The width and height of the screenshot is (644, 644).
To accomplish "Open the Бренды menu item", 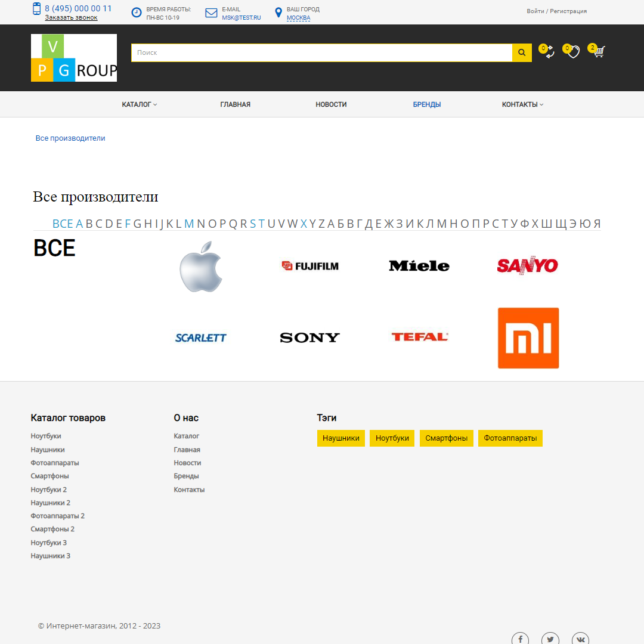I will point(427,104).
